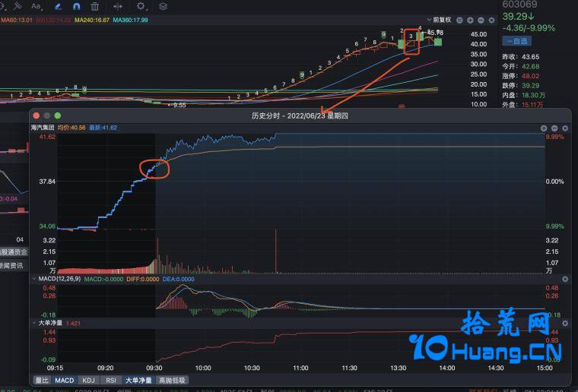Open the 前复权 price adjustment dropdown
The image size is (578, 392).
coord(439,20)
